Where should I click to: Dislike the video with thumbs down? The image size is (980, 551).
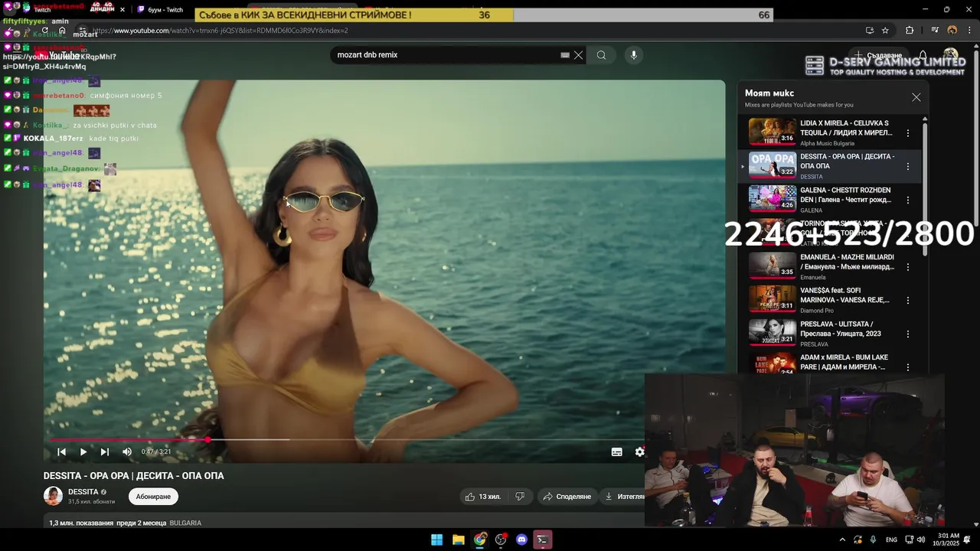520,497
